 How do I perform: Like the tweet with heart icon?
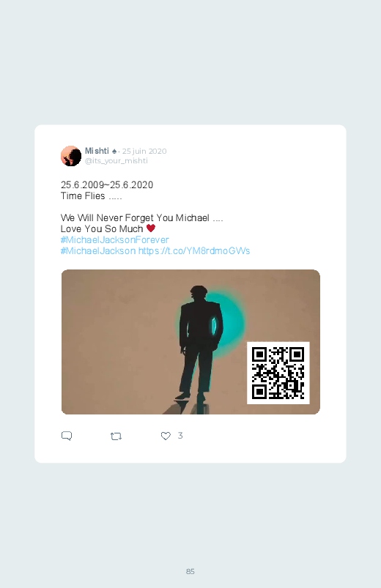(166, 436)
